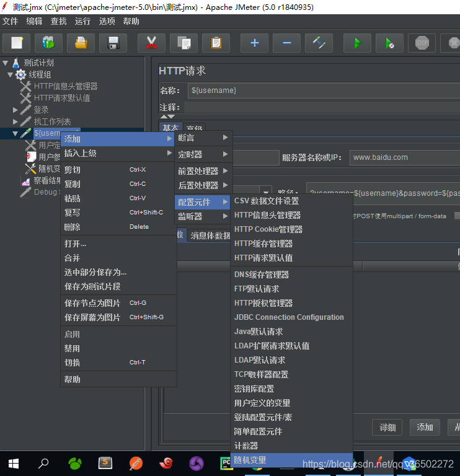Click the Paste clipboard toolbar icon
Image resolution: width=460 pixels, height=476 pixels.
(216, 43)
